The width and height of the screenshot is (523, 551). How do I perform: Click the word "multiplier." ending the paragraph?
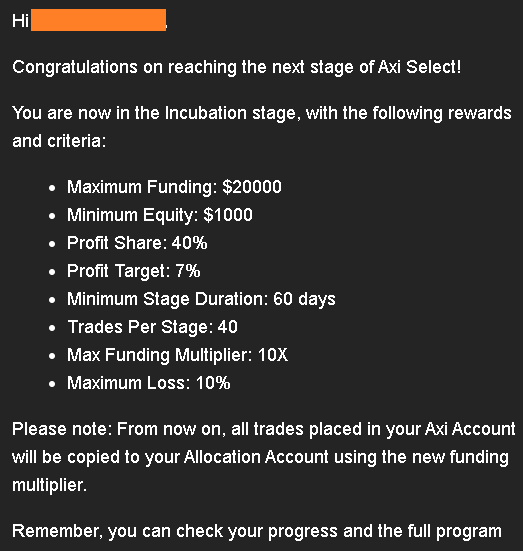point(50,485)
